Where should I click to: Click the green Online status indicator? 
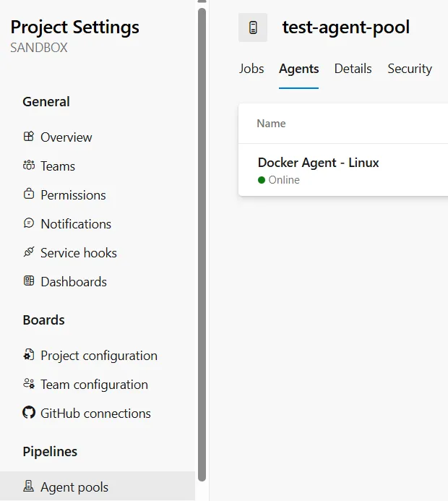pyautogui.click(x=262, y=180)
